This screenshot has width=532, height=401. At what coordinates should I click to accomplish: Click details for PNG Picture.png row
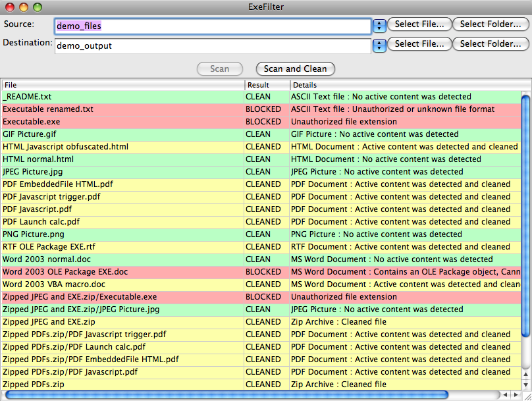377,234
